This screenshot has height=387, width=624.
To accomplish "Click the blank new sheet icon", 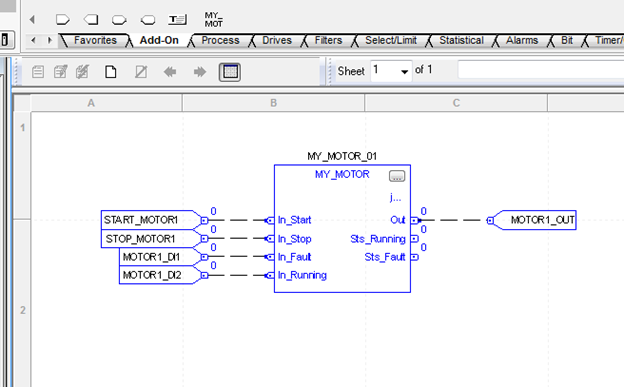I will 111,72.
